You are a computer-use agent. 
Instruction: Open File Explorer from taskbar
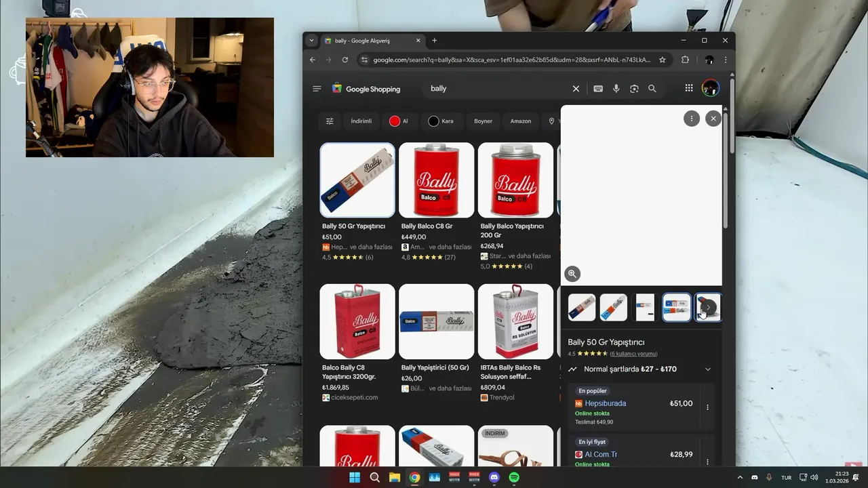[395, 477]
